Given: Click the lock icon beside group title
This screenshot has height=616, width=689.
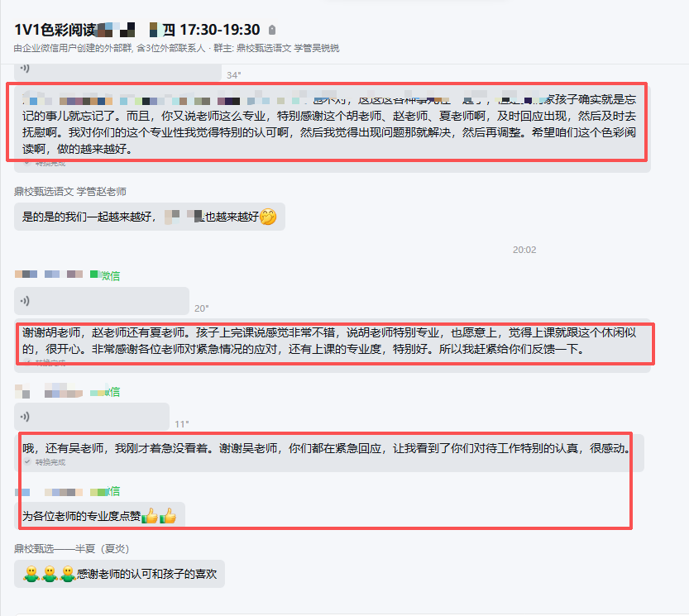Looking at the screenshot, I should pos(272,30).
